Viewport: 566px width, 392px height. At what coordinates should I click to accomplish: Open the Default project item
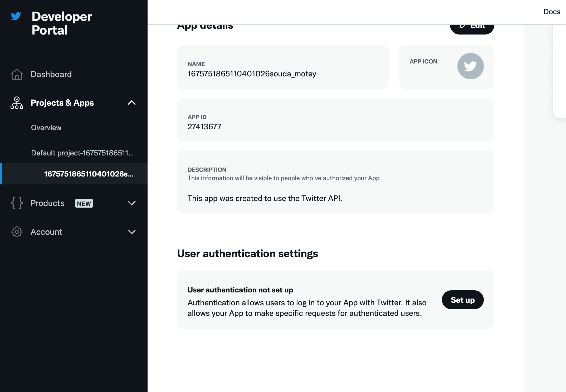click(x=82, y=153)
